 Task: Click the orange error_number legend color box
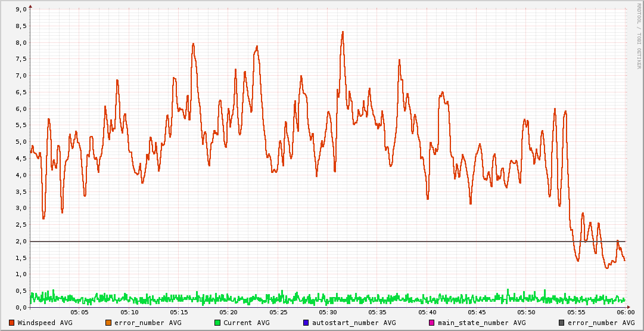coord(108,323)
